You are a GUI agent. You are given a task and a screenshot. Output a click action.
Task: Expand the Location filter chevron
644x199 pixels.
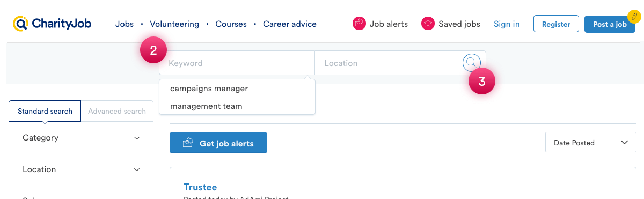point(137,169)
